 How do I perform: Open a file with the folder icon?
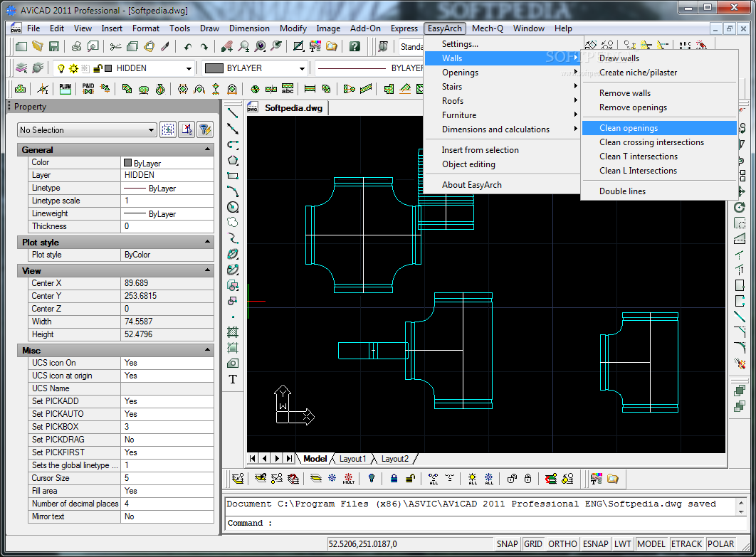[x=38, y=46]
